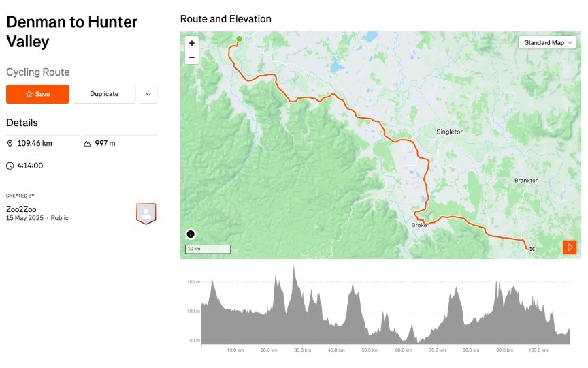This screenshot has height=368, width=588.
Task: Click the green route start marker
Action: click(239, 39)
